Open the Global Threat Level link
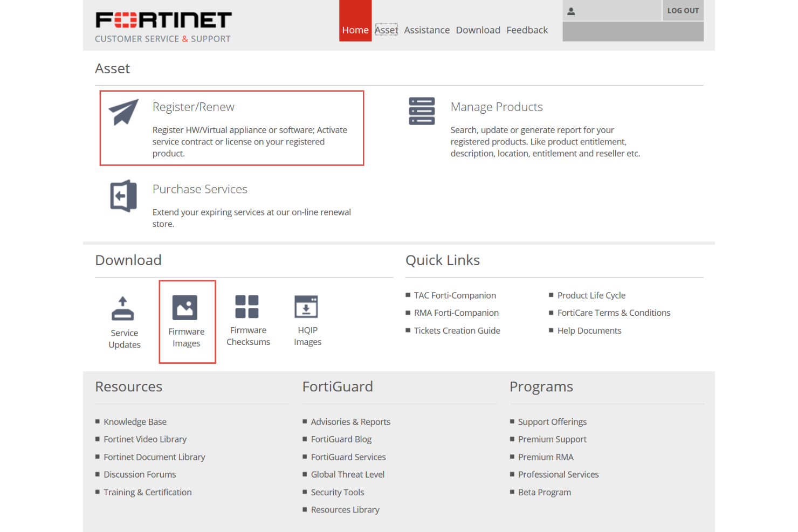Image resolution: width=798 pixels, height=532 pixels. tap(348, 474)
